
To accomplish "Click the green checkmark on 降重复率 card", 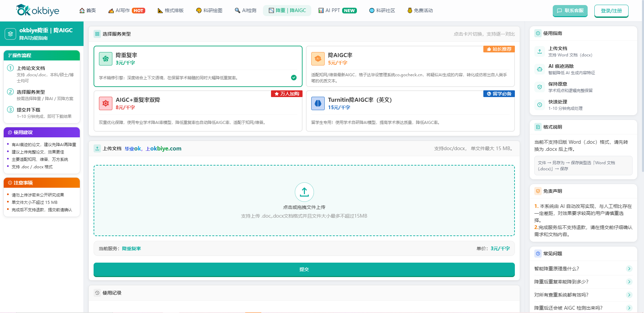I will tap(294, 78).
